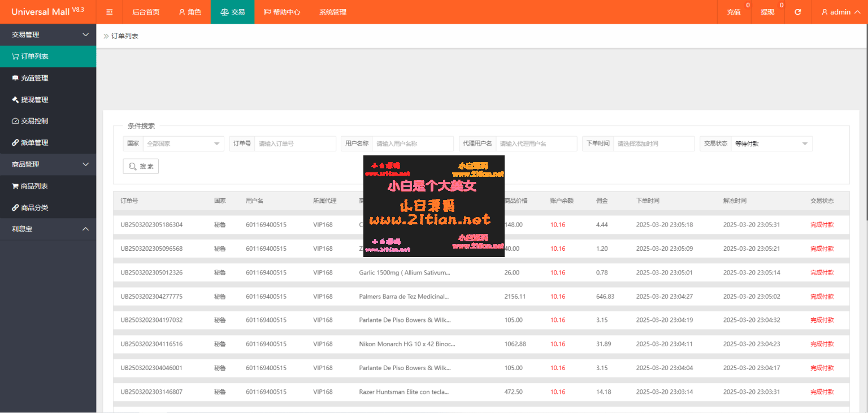
Task: Click order number UB2503202305186304
Action: pyautogui.click(x=151, y=225)
